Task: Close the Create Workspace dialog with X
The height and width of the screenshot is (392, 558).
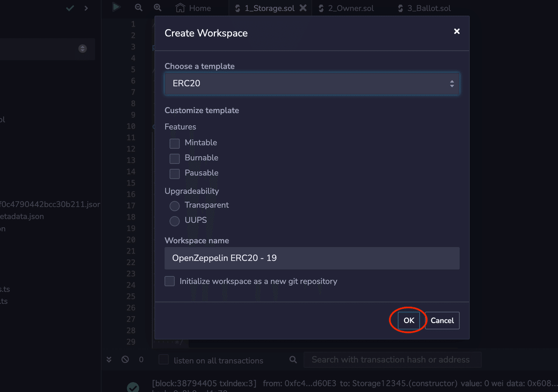Action: (x=457, y=31)
